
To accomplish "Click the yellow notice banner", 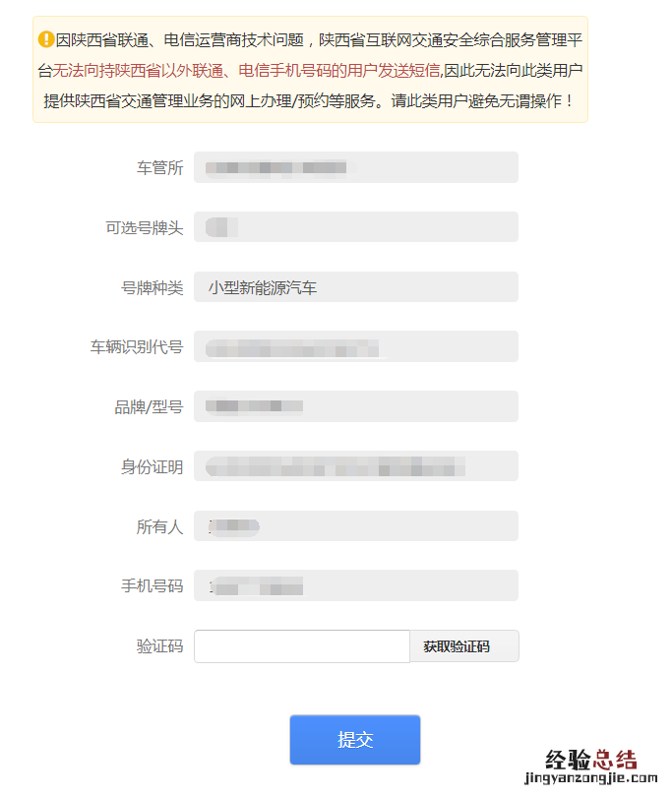I will point(310,70).
